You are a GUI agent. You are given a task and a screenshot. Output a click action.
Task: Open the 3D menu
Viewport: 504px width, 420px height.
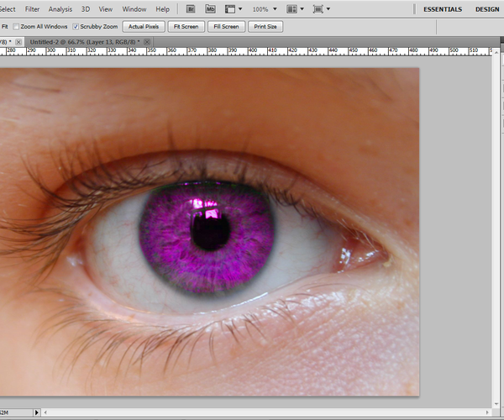tap(86, 9)
